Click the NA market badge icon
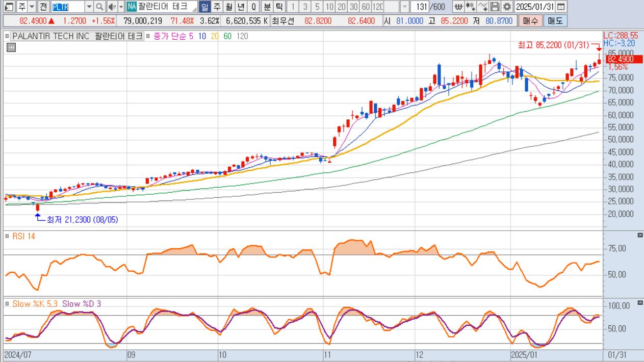The height and width of the screenshot is (362, 644). 132,7
